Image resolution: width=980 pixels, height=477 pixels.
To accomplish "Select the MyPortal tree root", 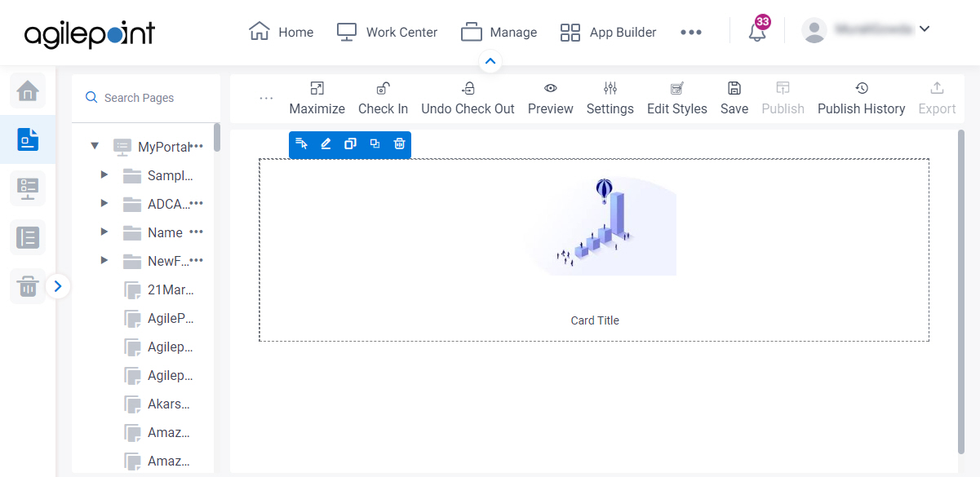I will pyautogui.click(x=163, y=147).
